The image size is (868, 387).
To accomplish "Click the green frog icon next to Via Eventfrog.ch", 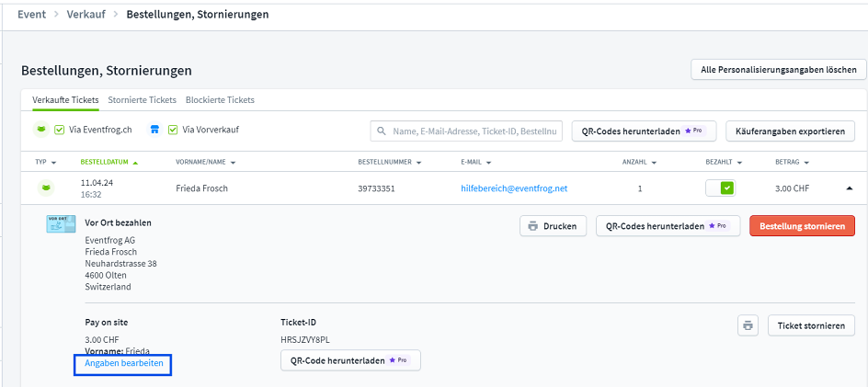I will (x=41, y=131).
